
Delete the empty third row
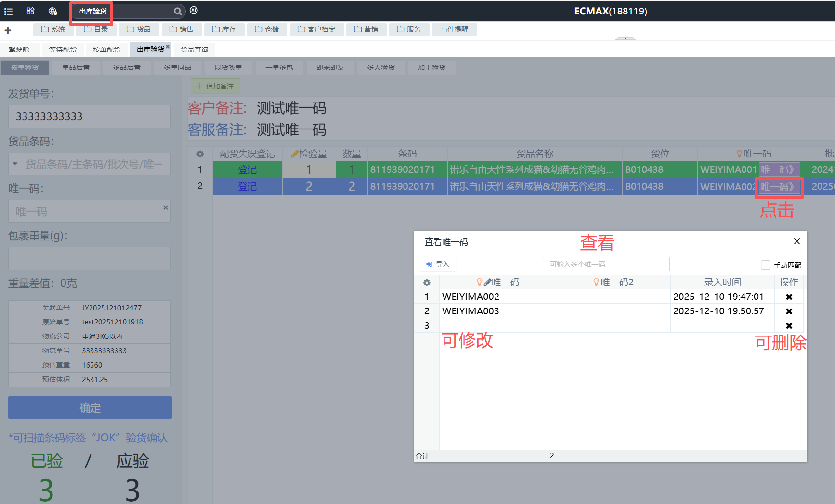tap(789, 326)
